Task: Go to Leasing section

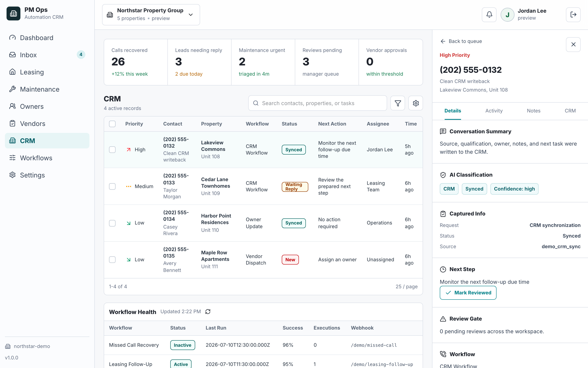Action: pos(47,72)
